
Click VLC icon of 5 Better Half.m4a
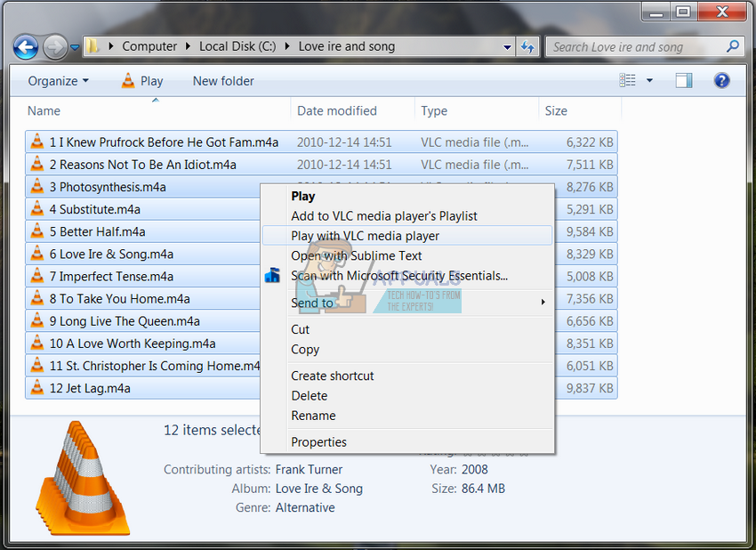point(37,231)
